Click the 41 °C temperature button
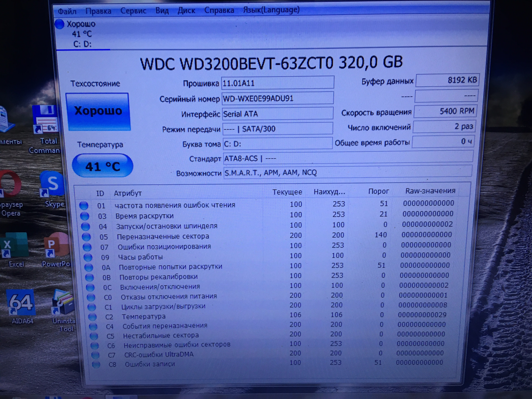The height and width of the screenshot is (399, 532). 103,166
